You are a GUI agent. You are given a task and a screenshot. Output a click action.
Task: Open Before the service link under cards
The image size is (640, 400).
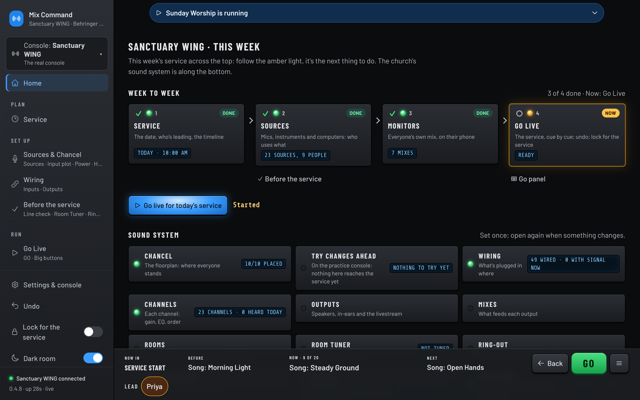(289, 179)
